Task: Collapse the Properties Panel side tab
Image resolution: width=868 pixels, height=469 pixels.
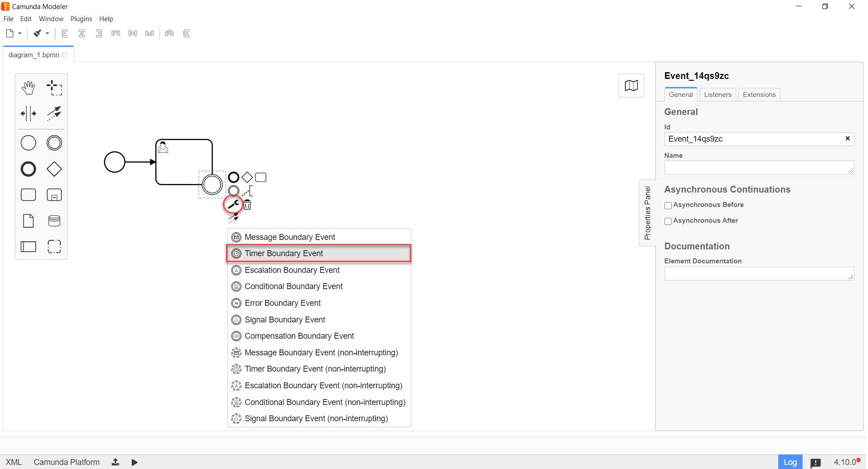Action: click(647, 213)
